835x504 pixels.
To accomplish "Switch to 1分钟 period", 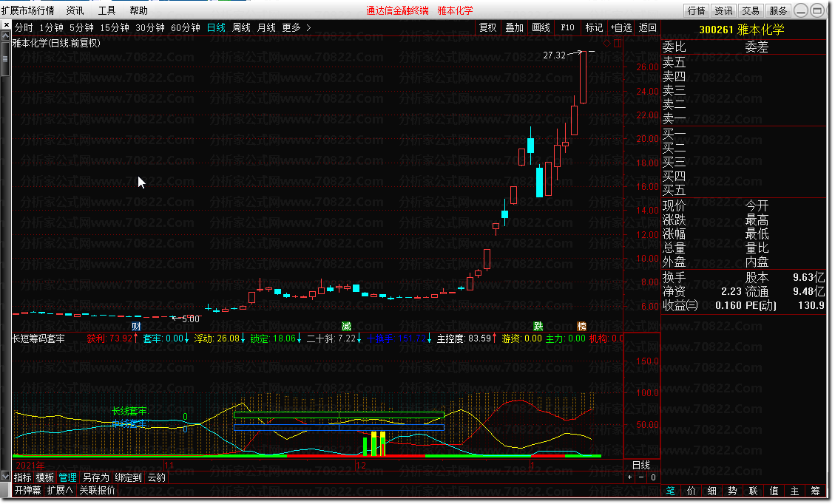I will tap(51, 27).
